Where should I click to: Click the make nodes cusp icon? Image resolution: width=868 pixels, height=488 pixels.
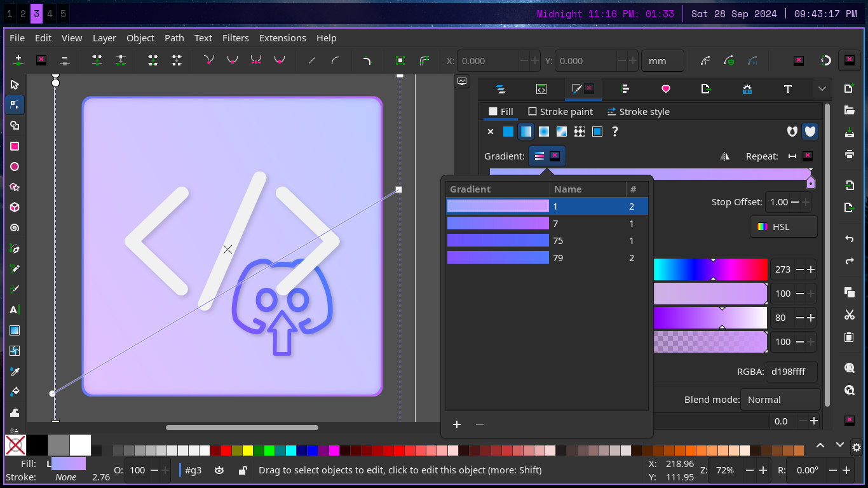[x=208, y=60]
